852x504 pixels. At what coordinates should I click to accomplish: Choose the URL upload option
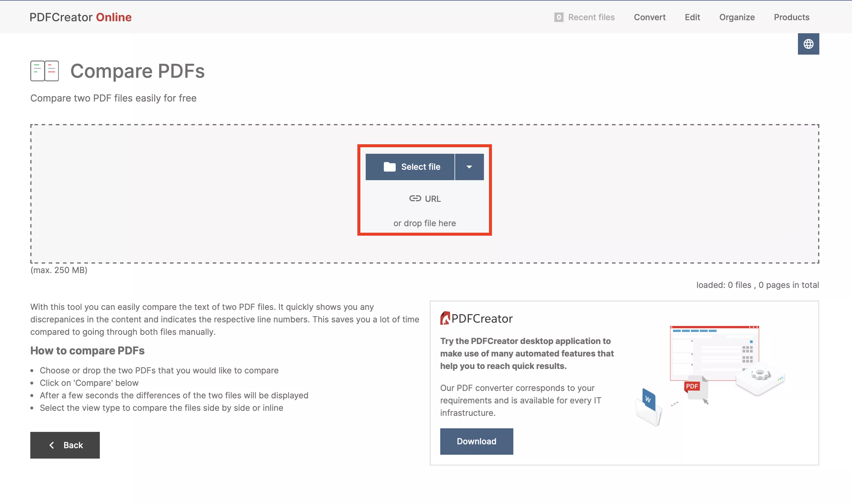[x=425, y=199]
